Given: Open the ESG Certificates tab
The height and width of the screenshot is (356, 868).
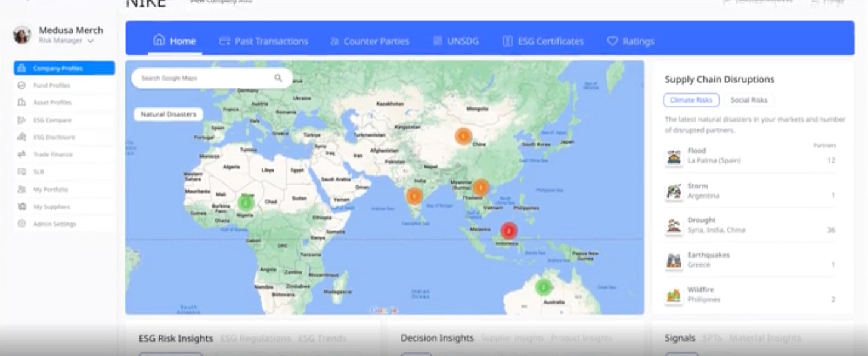Looking at the screenshot, I should [x=543, y=41].
